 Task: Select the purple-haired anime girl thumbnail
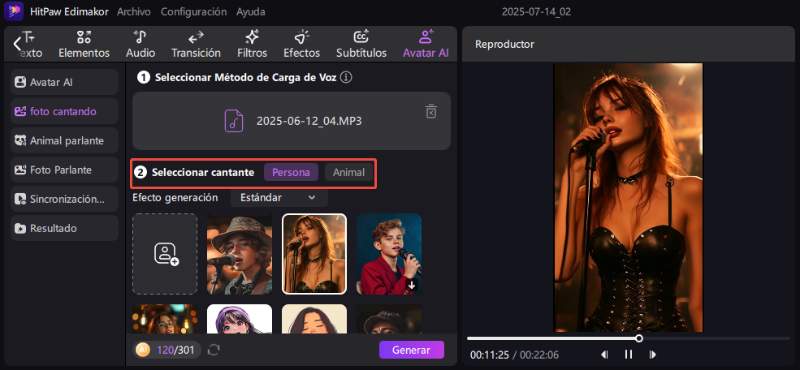click(239, 319)
